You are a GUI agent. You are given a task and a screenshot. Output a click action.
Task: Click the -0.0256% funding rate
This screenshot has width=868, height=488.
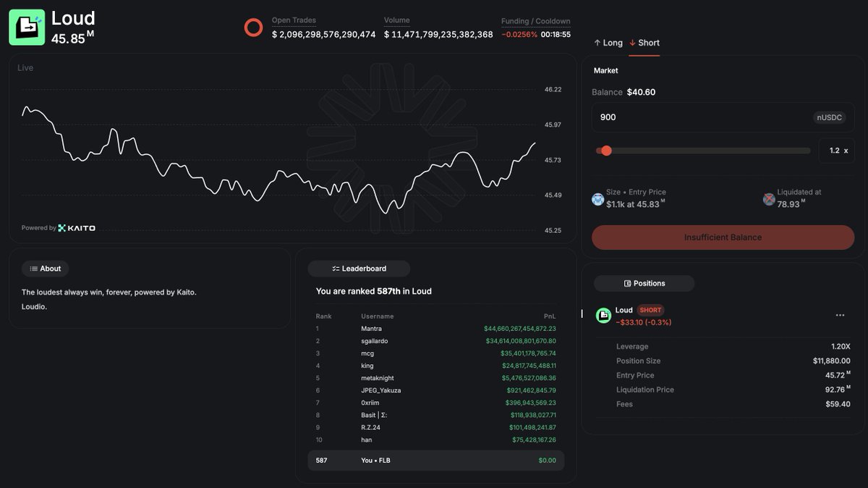coord(519,34)
